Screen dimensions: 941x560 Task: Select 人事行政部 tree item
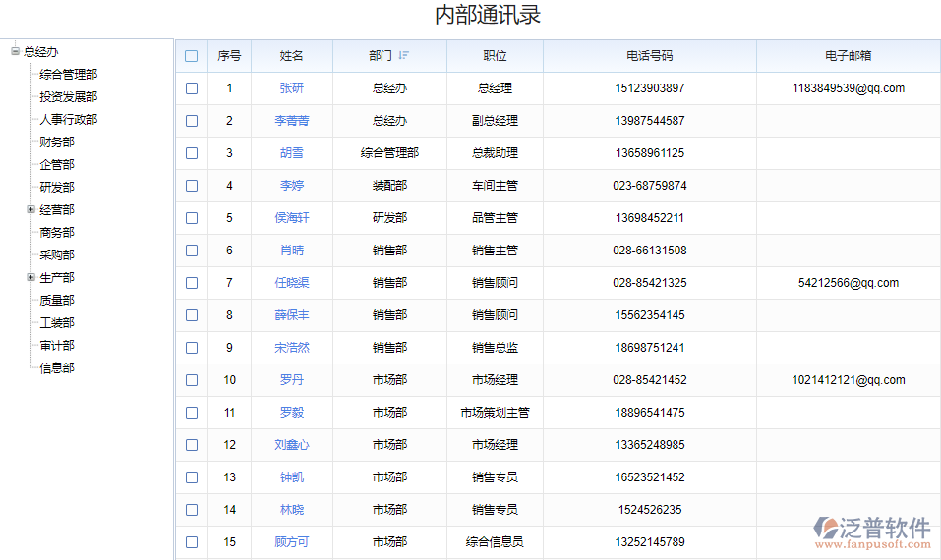(x=68, y=119)
